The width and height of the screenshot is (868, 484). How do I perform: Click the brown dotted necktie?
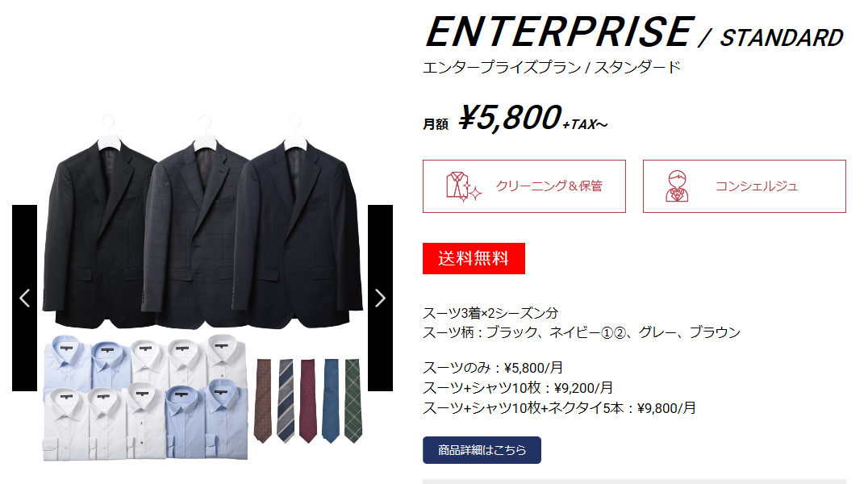coord(263,401)
